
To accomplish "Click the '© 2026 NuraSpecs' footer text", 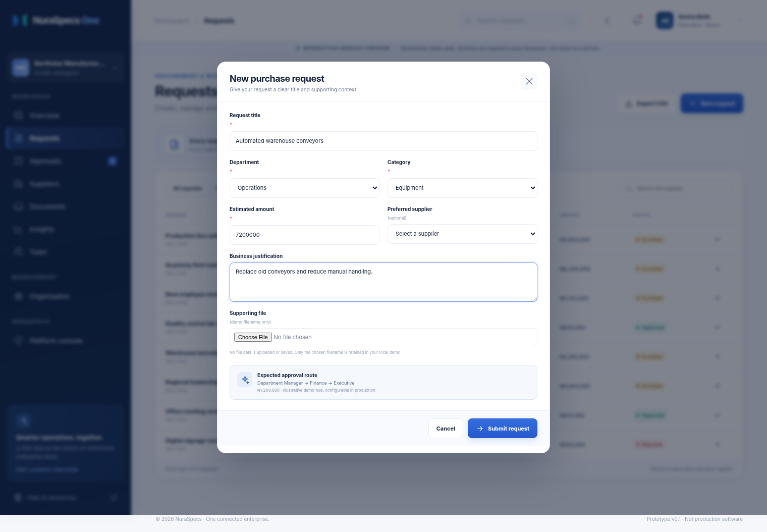I will point(212,519).
